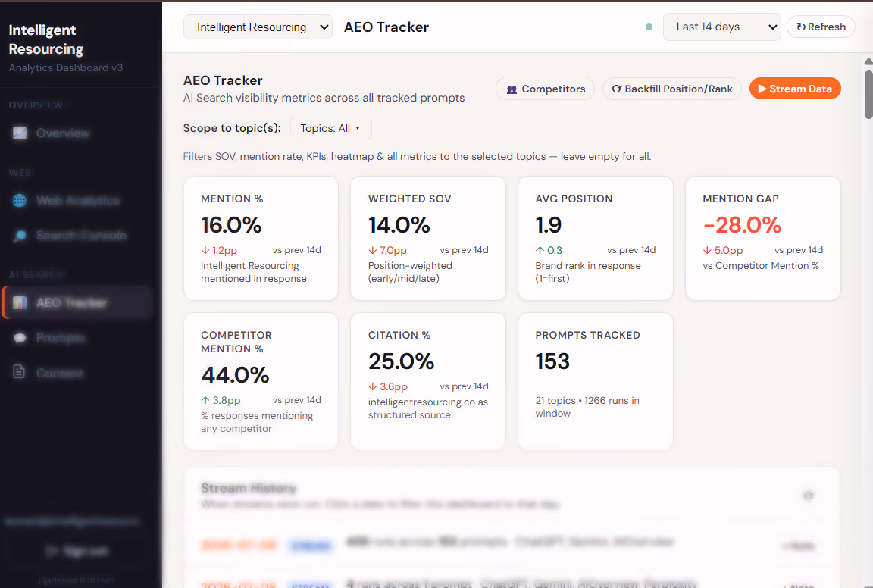Click the Content document icon

20,372
